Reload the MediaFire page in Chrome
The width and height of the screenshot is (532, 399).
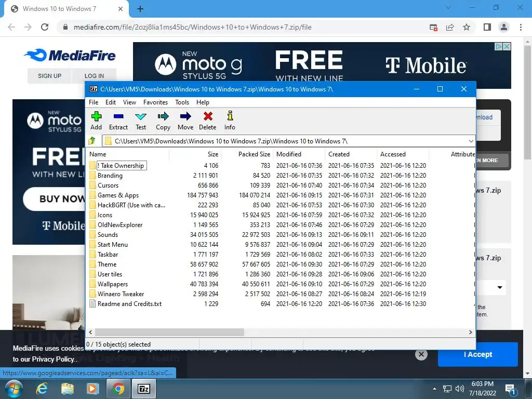click(x=45, y=27)
